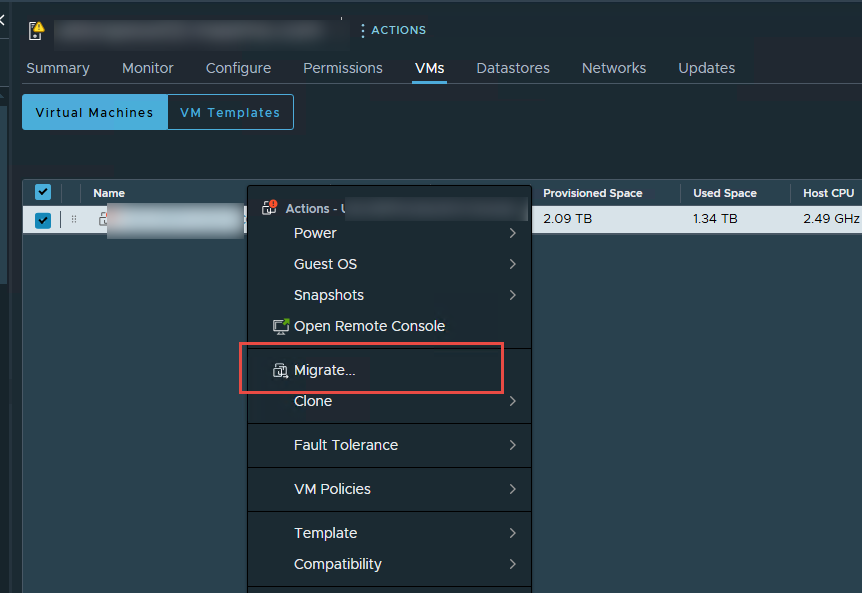Open the Guest OS submenu

325,264
